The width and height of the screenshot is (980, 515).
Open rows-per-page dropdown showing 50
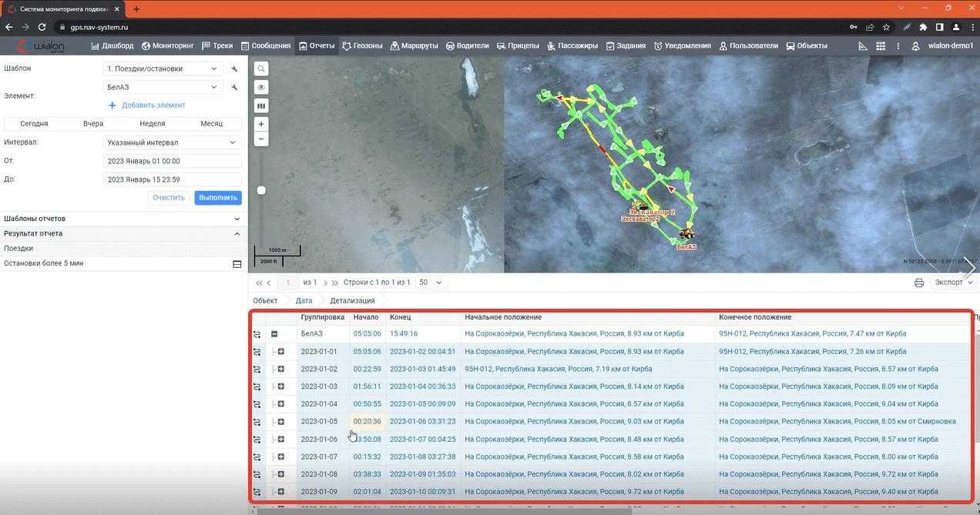[431, 283]
